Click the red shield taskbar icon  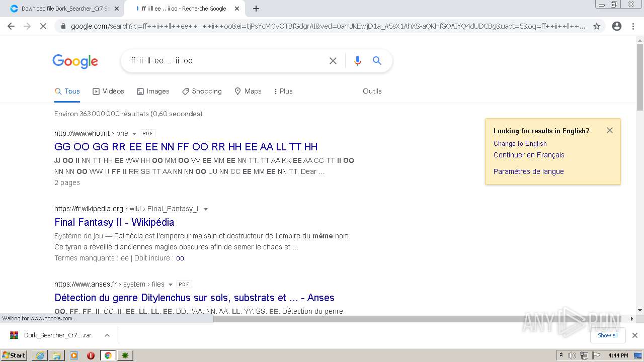point(91,355)
